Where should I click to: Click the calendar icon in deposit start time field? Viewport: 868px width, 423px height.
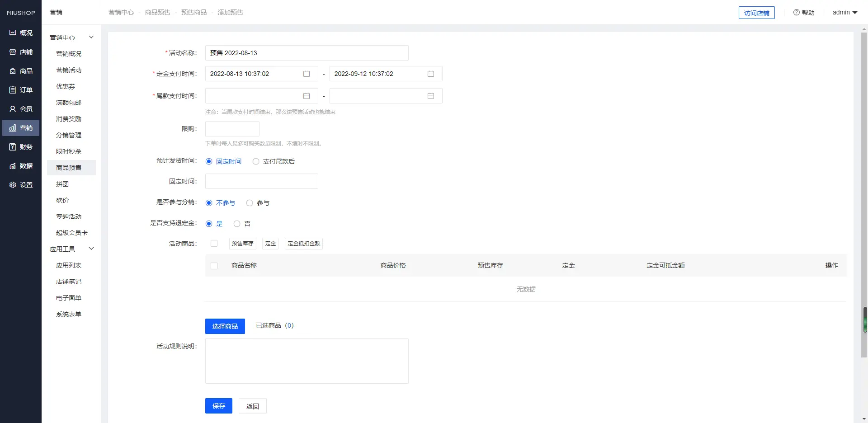click(x=307, y=74)
